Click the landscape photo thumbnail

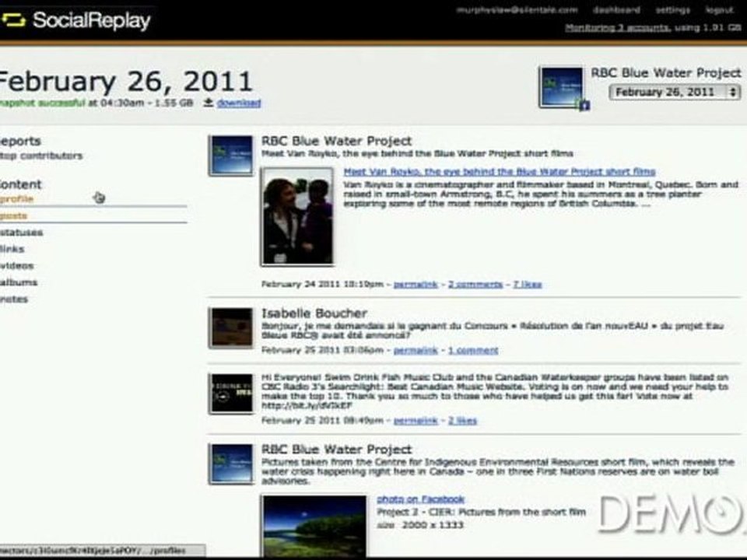[314, 526]
